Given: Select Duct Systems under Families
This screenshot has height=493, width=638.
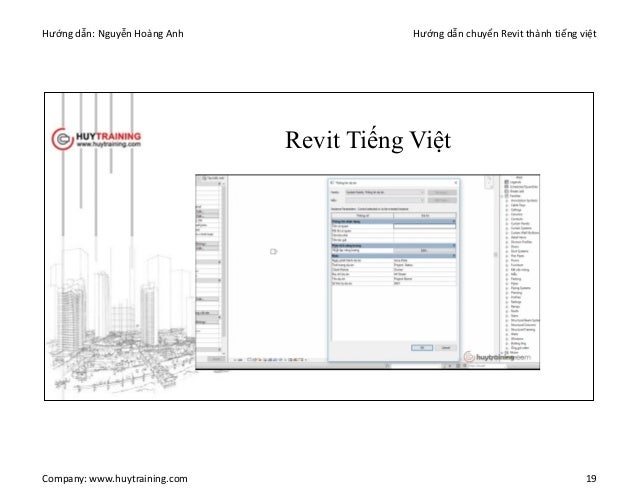Looking at the screenshot, I should (x=520, y=251).
